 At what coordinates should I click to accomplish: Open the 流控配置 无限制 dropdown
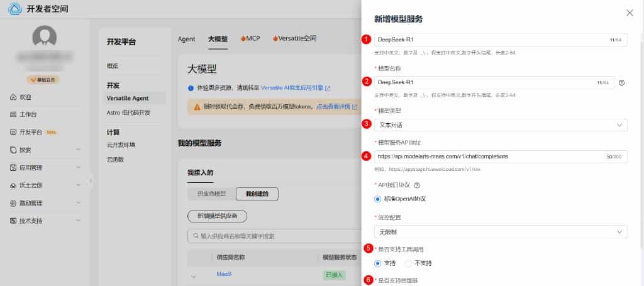point(501,232)
